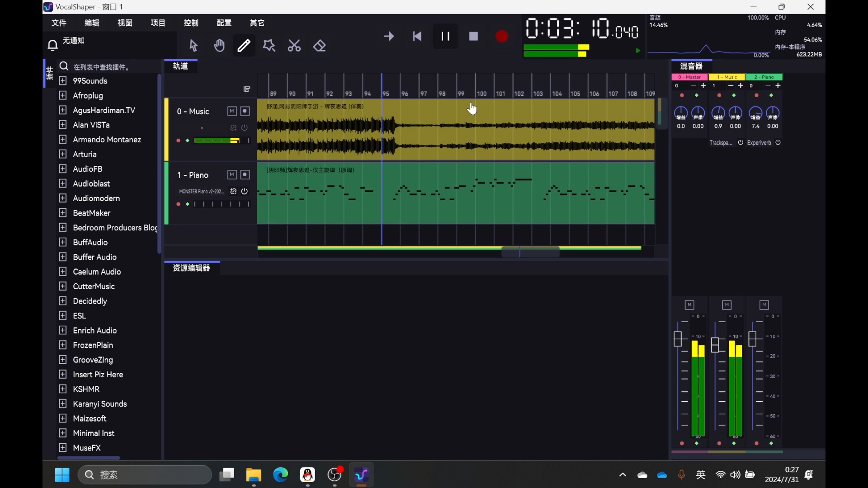Screen dimensions: 868x488
Task: Open the Experiverb effect plugin
Action: (x=759, y=143)
